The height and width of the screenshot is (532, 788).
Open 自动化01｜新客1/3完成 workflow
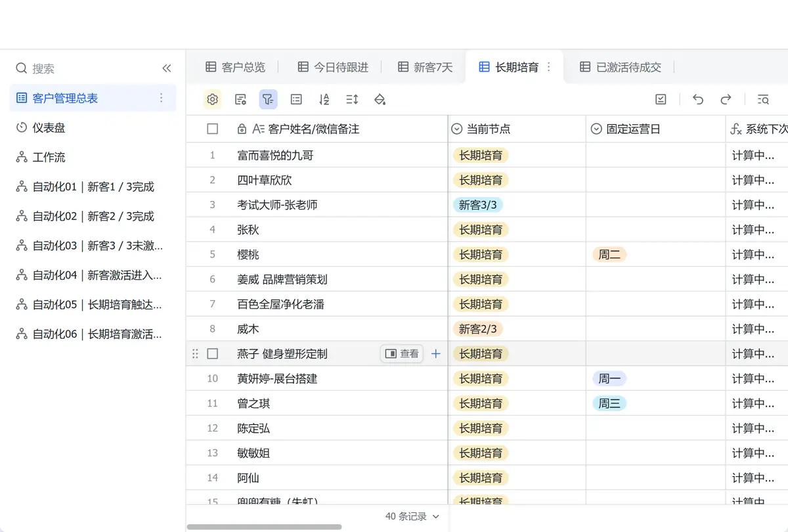[93, 187]
